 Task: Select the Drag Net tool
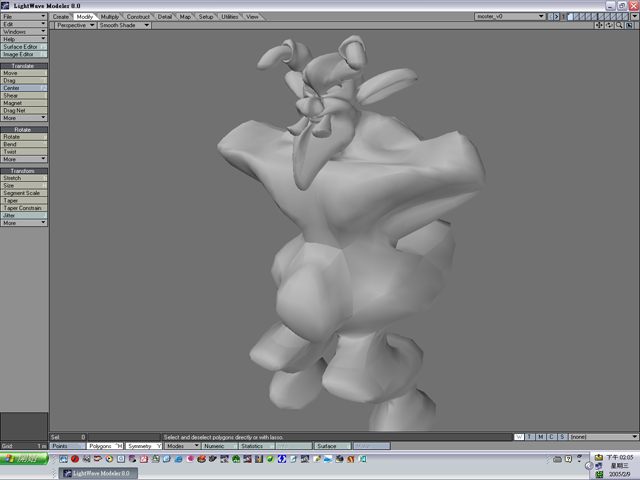24,110
